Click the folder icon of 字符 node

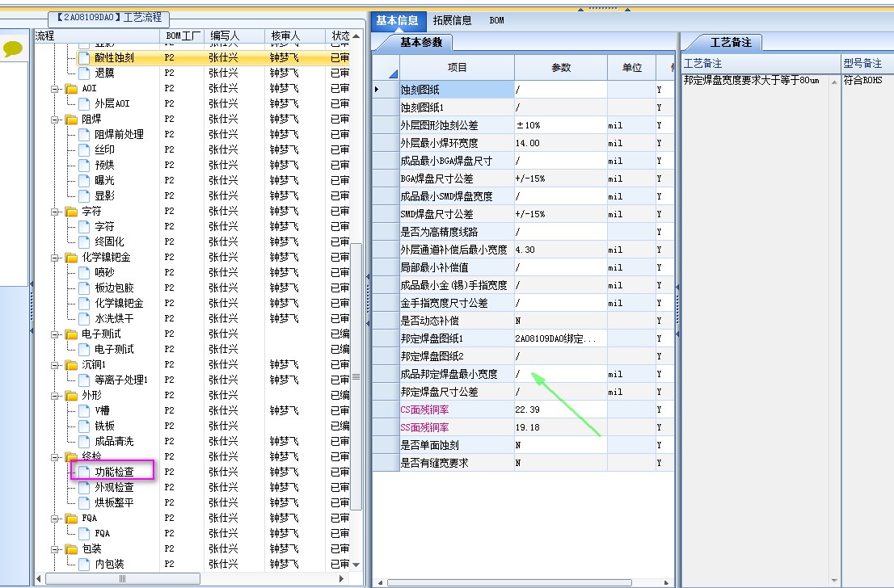(x=71, y=212)
